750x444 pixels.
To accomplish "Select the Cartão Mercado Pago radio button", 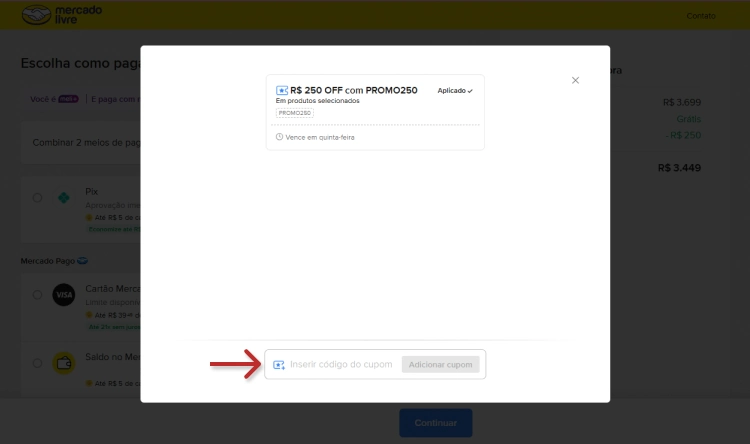I will click(37, 295).
